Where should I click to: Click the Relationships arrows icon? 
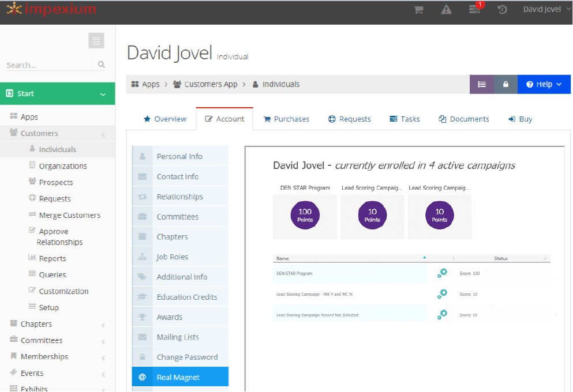(142, 197)
